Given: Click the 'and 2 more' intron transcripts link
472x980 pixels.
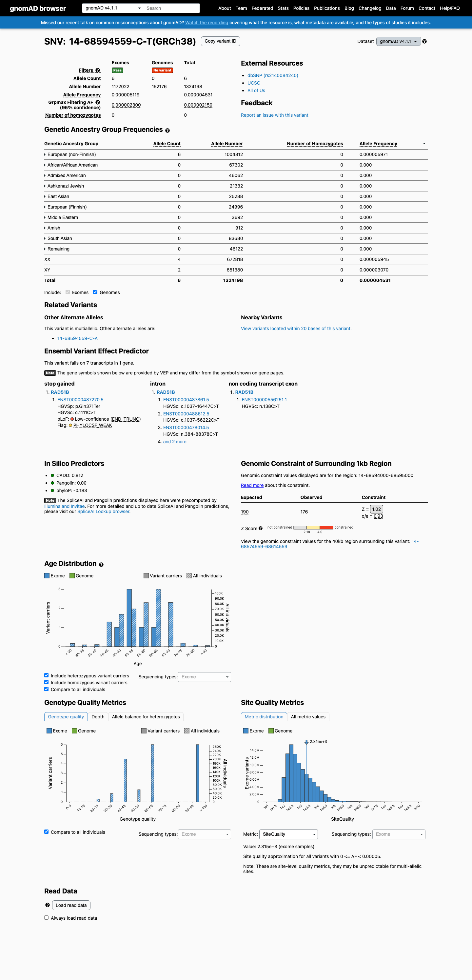Looking at the screenshot, I should click(175, 442).
